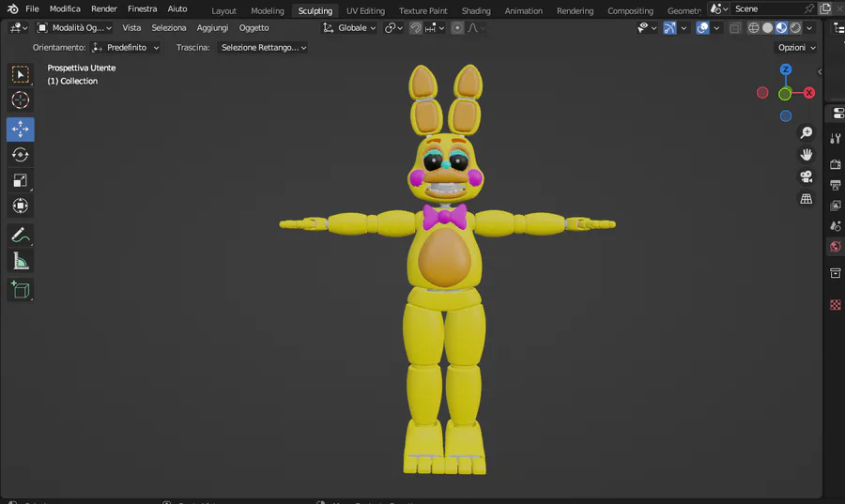Snap view to X axis on gizmo
This screenshot has width=845, height=504.
click(809, 93)
